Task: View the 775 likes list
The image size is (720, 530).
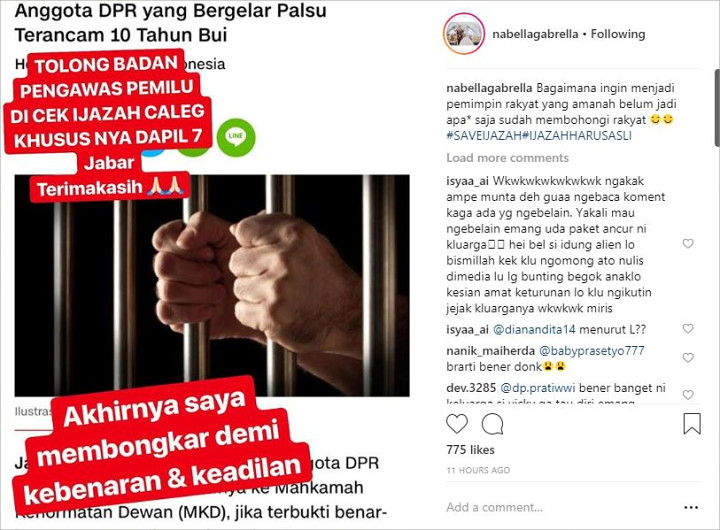Action: (x=470, y=450)
